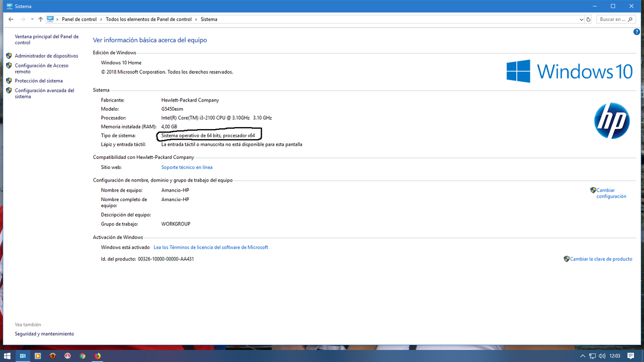Open the address bar history dropdown

pos(582,19)
